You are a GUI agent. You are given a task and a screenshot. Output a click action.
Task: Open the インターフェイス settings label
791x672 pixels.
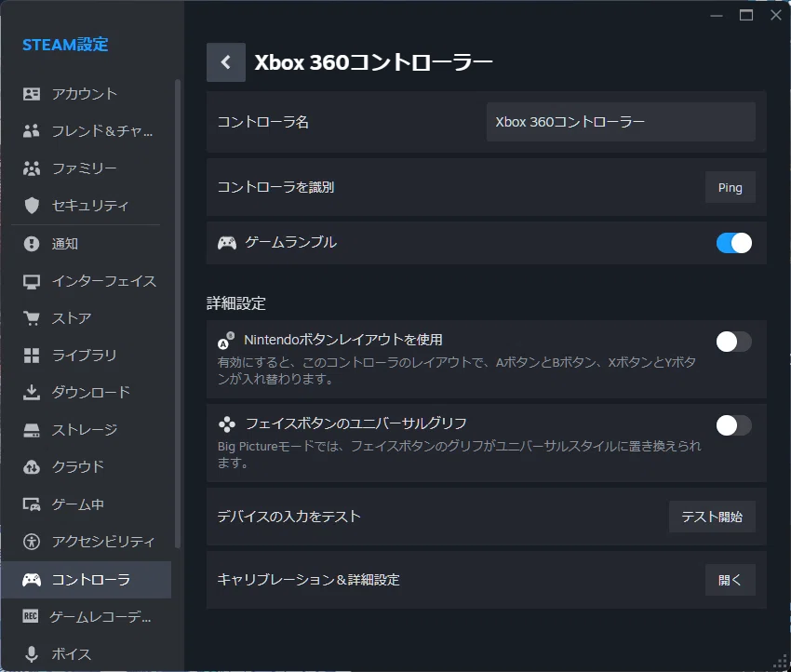coord(104,281)
